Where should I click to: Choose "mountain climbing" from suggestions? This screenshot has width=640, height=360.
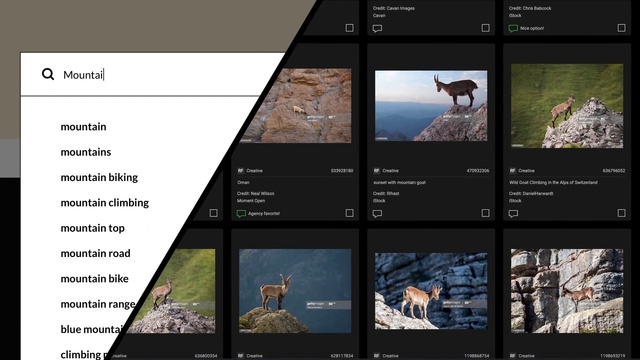click(104, 202)
